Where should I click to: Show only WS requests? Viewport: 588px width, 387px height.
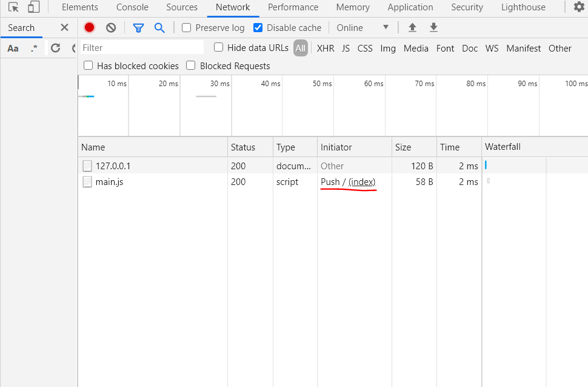[492, 49]
